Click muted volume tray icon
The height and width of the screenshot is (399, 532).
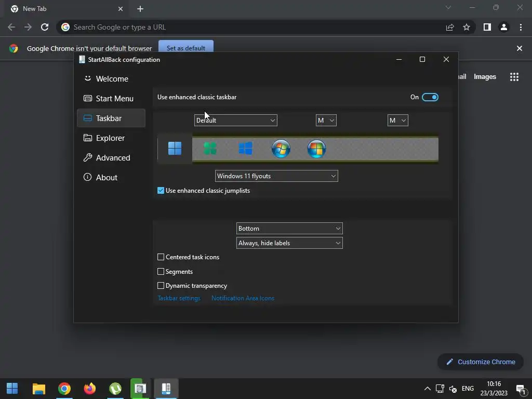(x=453, y=389)
